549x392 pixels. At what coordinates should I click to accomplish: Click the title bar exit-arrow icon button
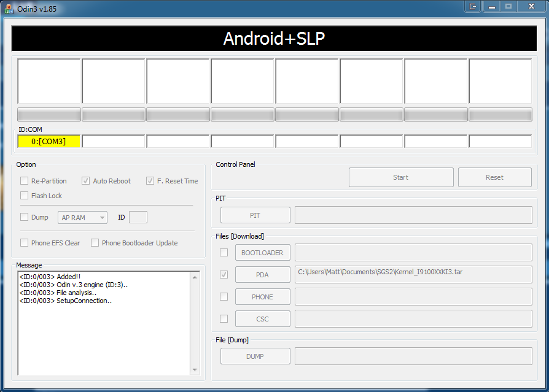pos(473,6)
